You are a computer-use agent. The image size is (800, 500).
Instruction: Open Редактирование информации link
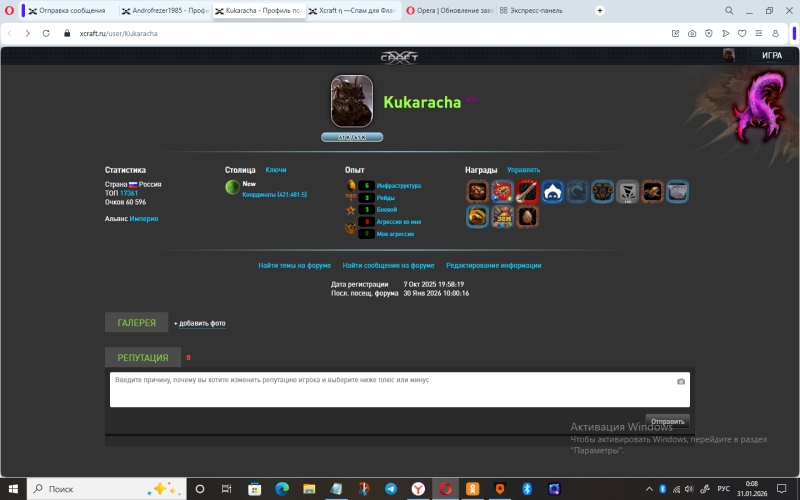[x=493, y=266]
